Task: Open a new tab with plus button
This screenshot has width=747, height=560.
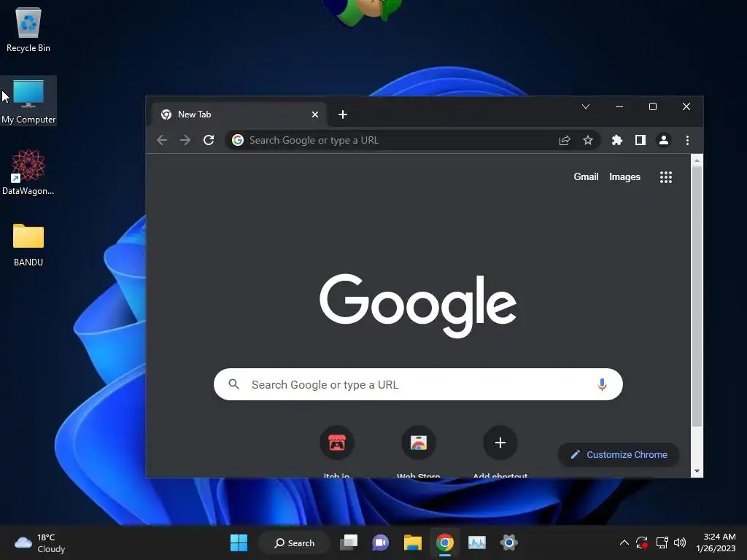Action: (x=343, y=114)
